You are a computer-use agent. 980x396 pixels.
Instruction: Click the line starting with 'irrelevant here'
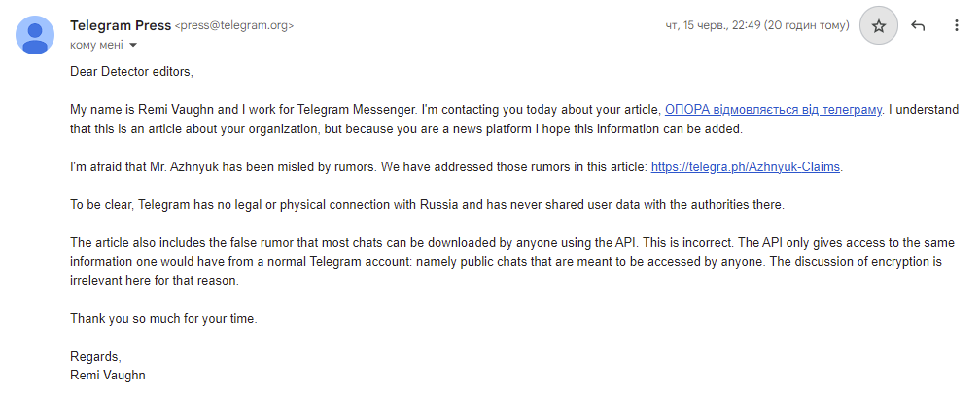coord(154,280)
